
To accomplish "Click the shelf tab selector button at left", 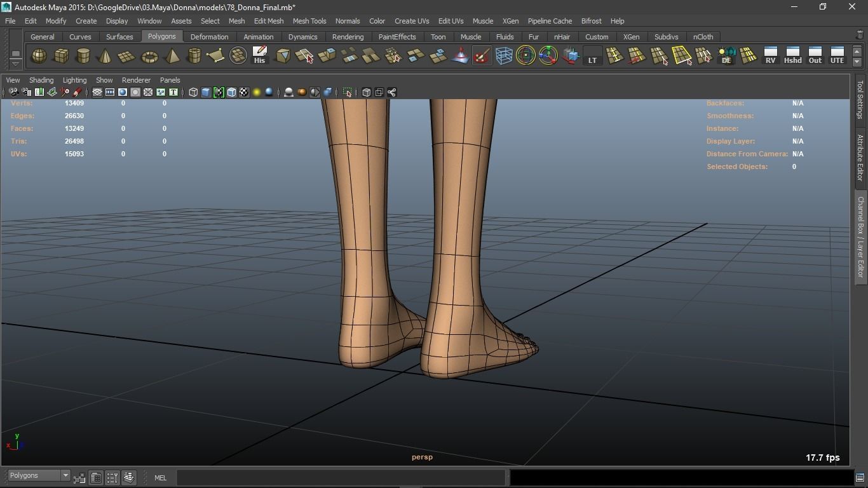I will (15, 53).
